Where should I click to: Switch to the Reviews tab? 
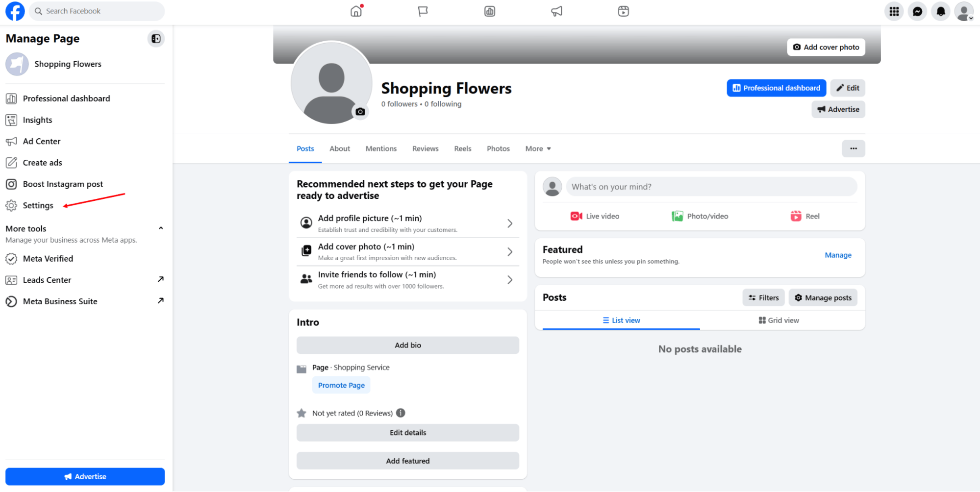pyautogui.click(x=425, y=148)
